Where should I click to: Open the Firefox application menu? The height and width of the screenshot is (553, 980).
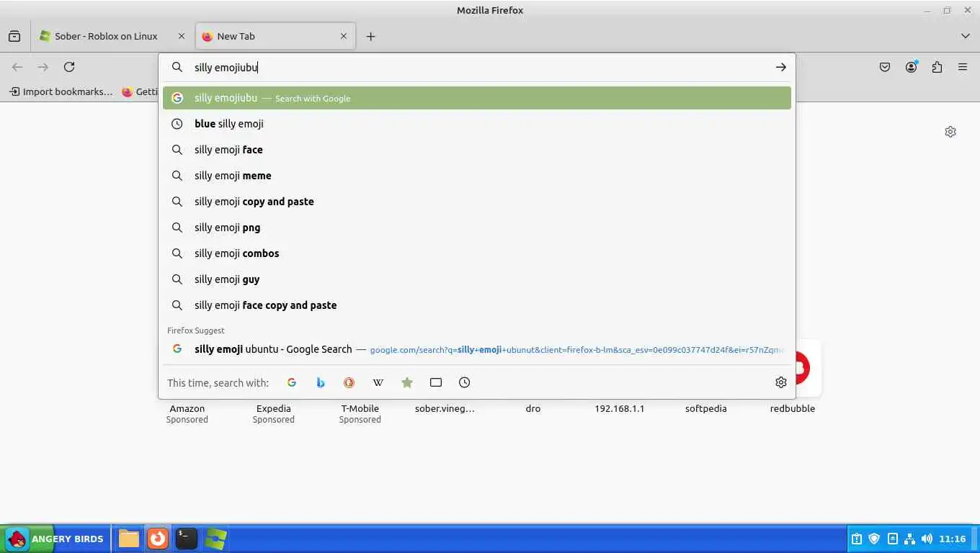pyautogui.click(x=963, y=67)
